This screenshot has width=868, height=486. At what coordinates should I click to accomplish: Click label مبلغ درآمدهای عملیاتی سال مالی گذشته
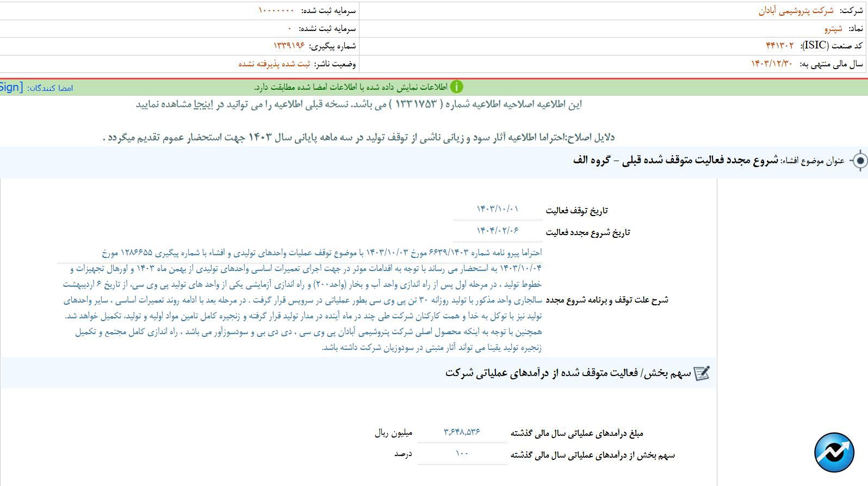point(576,433)
